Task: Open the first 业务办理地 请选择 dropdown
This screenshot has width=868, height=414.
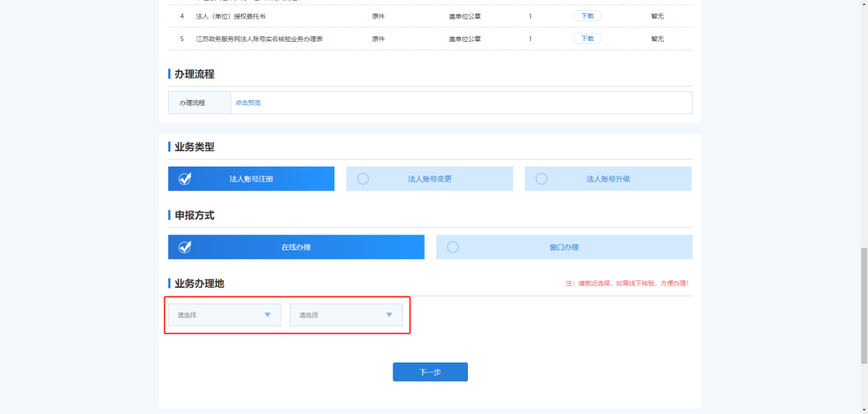Action: click(225, 315)
